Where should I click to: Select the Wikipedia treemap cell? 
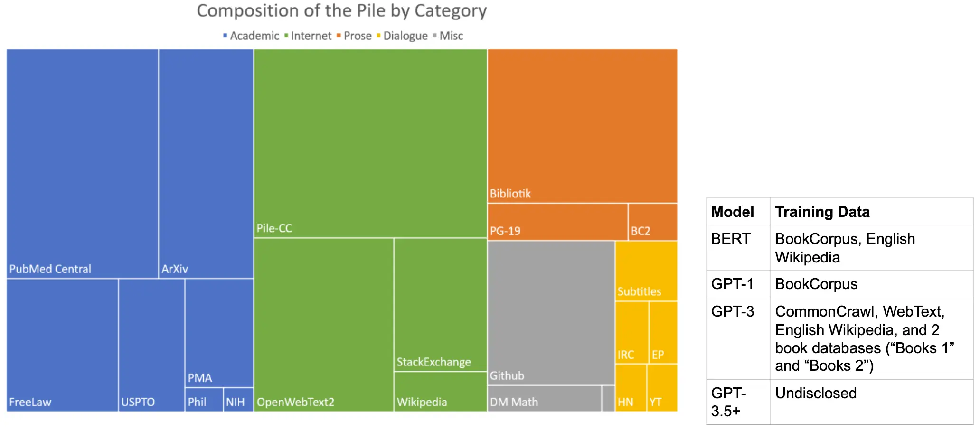coord(441,392)
